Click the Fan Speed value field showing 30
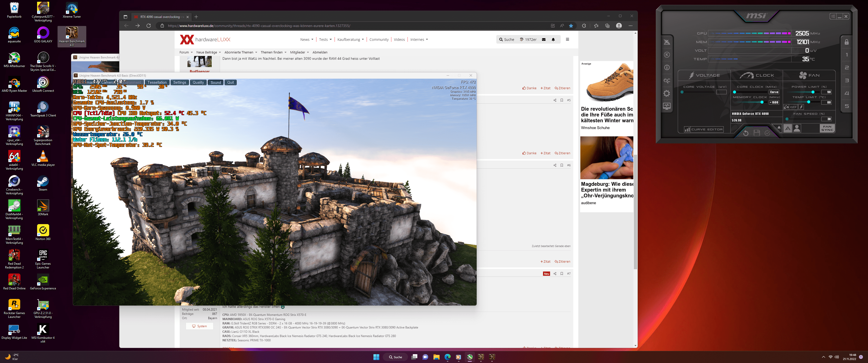Viewport: 868px width, 363px height. (827, 119)
